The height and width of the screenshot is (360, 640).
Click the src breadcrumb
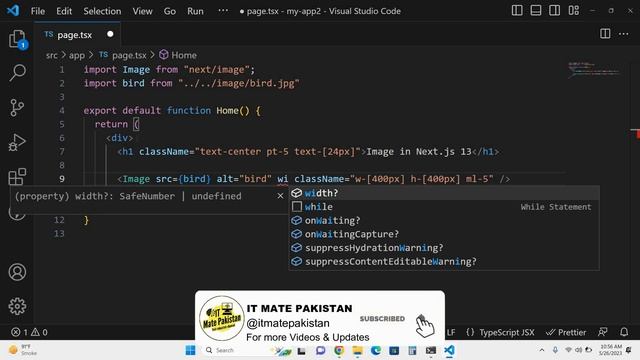(x=51, y=55)
